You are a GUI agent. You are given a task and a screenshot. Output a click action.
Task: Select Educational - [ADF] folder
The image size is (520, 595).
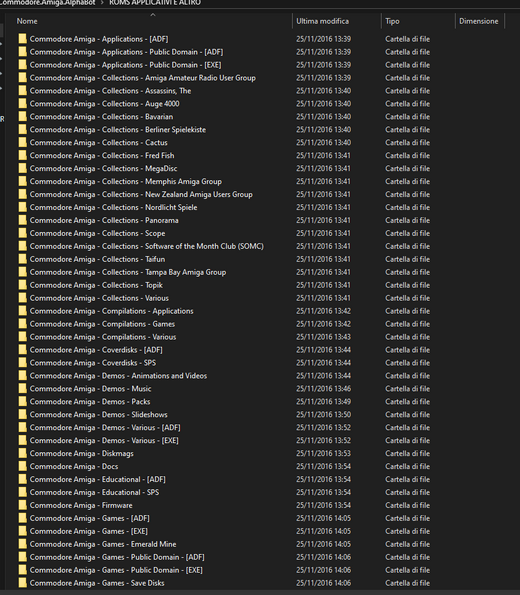click(x=98, y=479)
